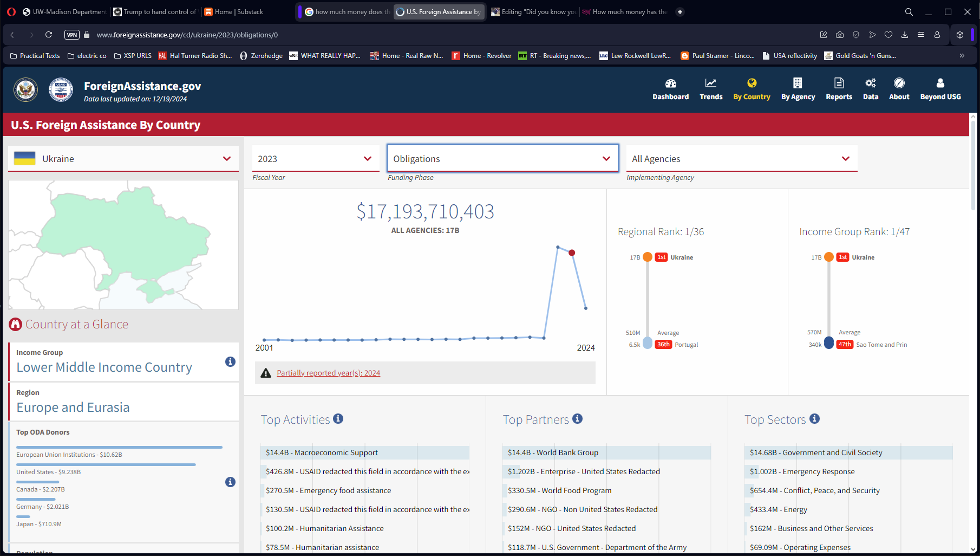Switch to UW-Madison Department tab
The image size is (980, 556).
(64, 11)
